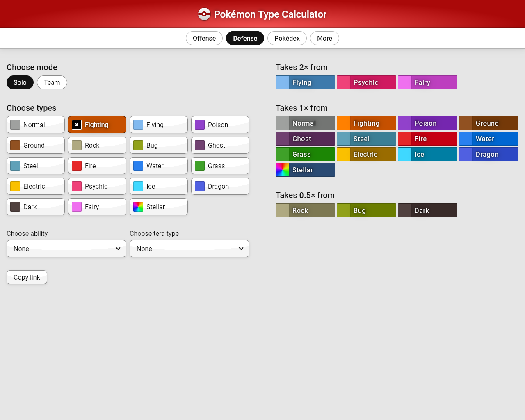Click the Ice badge under Takes 1×
This screenshot has height=420, width=525.
[x=427, y=154]
